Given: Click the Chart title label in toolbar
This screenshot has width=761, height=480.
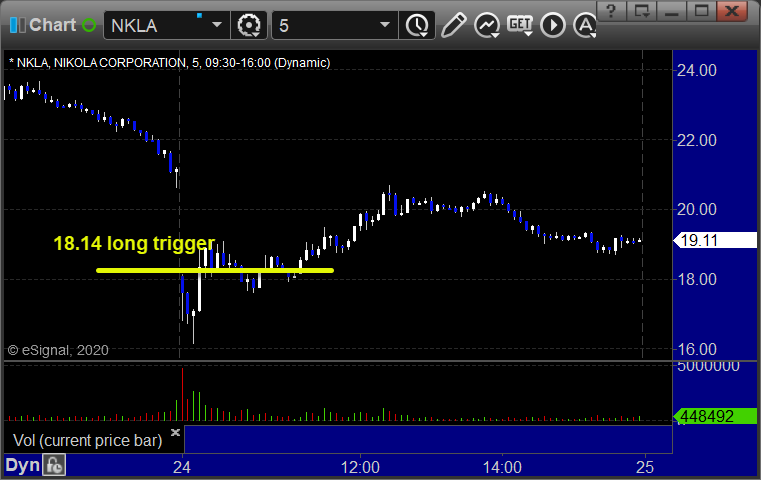Looking at the screenshot, I should click(52, 25).
